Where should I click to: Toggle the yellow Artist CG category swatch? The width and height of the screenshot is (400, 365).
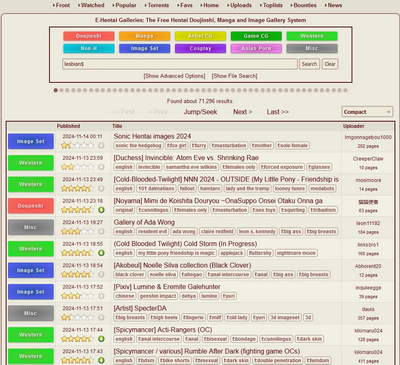200,36
